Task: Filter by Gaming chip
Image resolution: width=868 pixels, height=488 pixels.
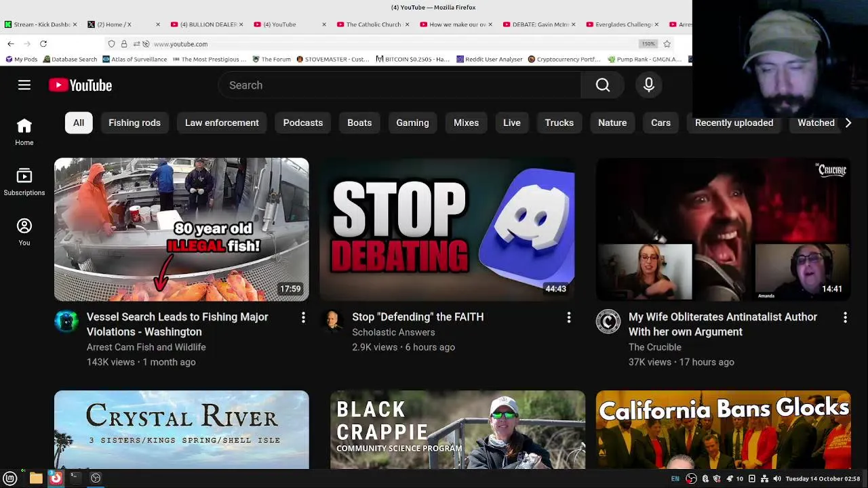Action: [412, 123]
